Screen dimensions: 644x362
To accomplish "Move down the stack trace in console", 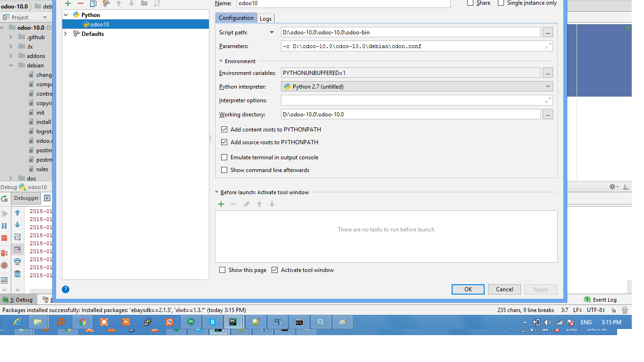I will click(x=17, y=225).
